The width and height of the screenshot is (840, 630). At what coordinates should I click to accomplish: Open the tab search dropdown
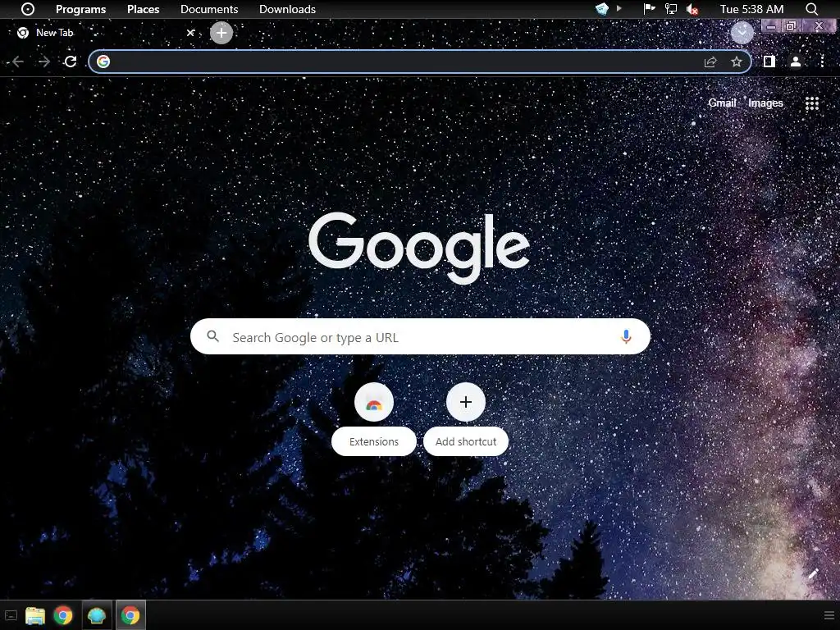pos(742,33)
